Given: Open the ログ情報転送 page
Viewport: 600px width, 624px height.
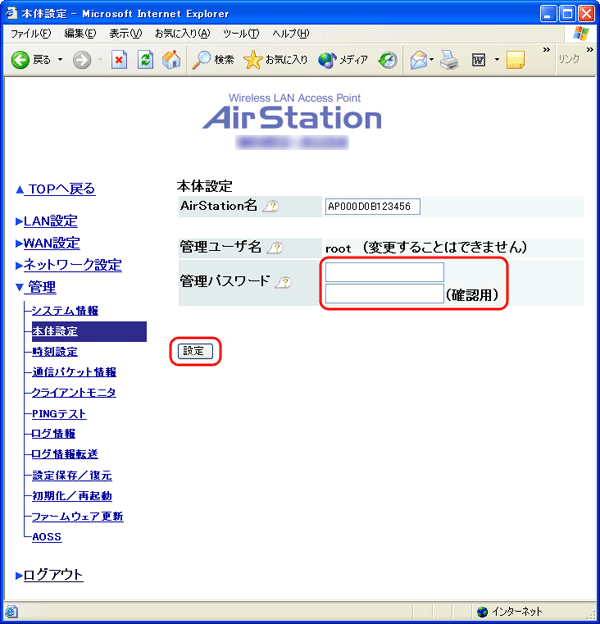Looking at the screenshot, I should click(x=65, y=454).
